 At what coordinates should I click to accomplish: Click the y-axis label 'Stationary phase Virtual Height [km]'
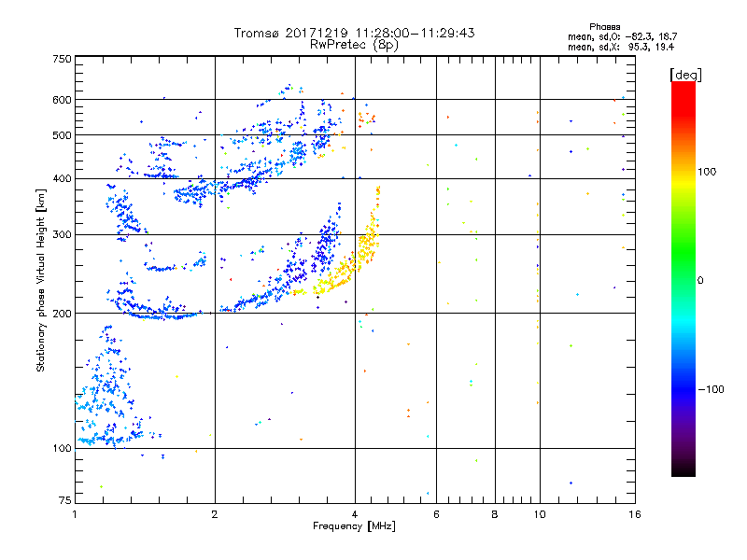pos(40,280)
